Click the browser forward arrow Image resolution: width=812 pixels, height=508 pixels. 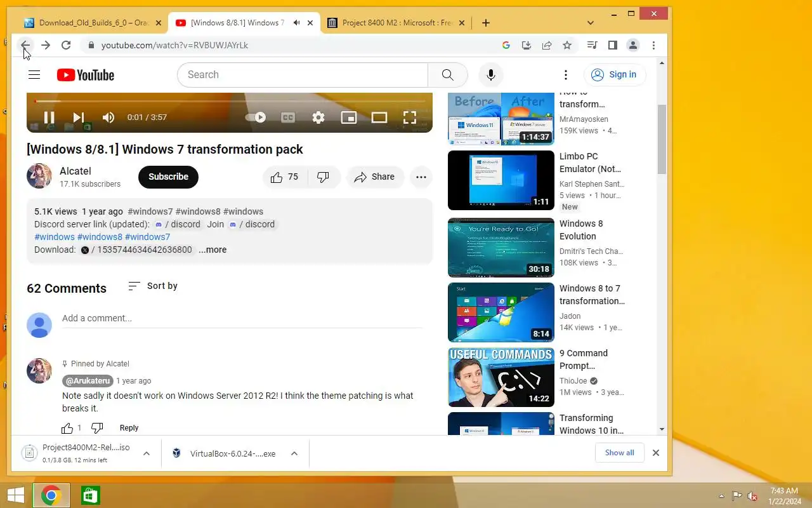[45, 45]
